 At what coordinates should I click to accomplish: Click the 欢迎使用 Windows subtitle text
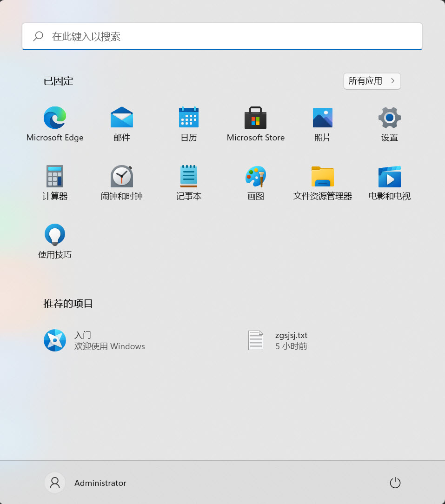[x=110, y=346]
